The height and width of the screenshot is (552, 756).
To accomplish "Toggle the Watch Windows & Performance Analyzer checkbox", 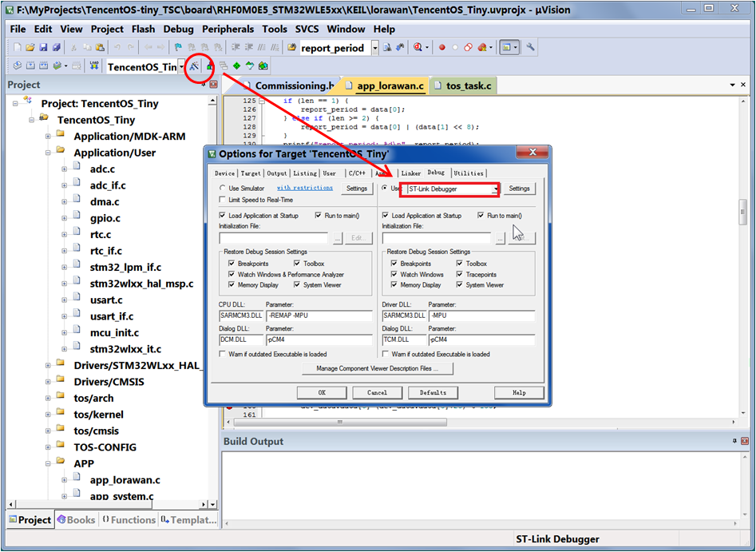I will pyautogui.click(x=232, y=274).
